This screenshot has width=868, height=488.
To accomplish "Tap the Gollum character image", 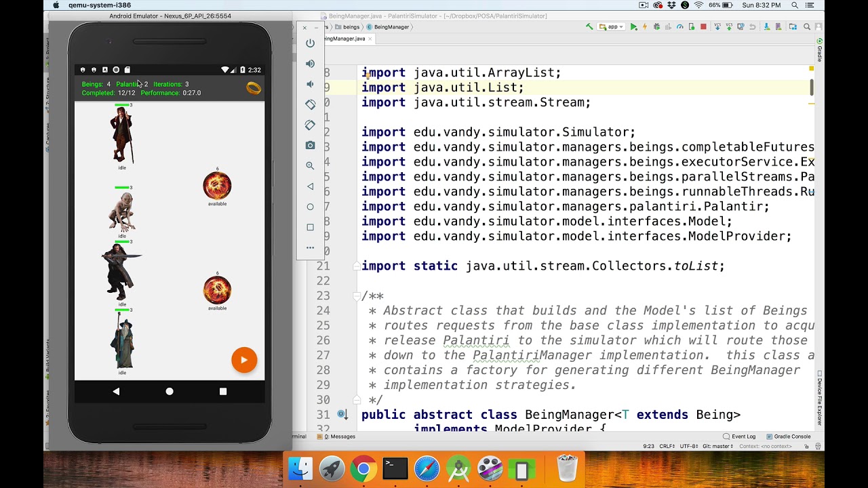I will (x=122, y=212).
